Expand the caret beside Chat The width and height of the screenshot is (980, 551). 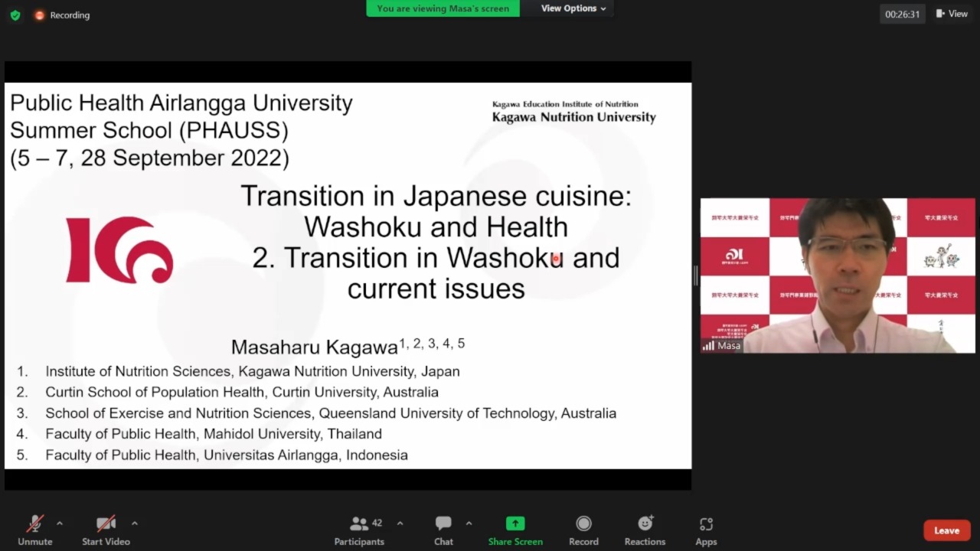(x=469, y=523)
